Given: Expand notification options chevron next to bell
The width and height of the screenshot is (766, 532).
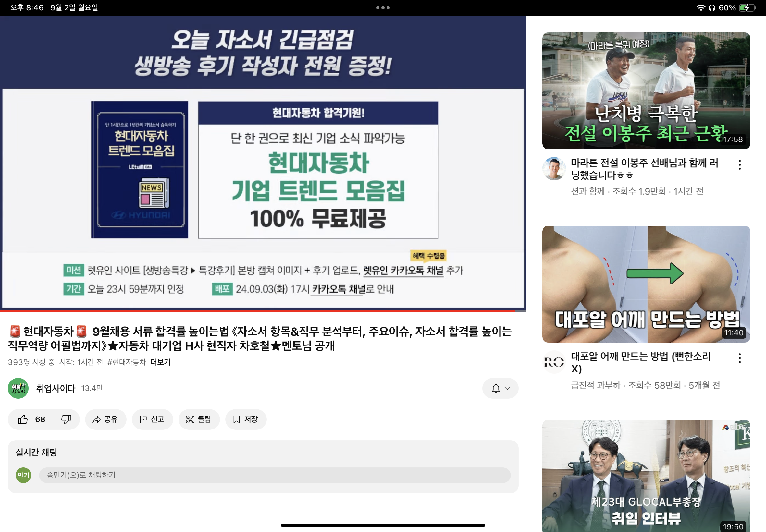Looking at the screenshot, I should 508,388.
